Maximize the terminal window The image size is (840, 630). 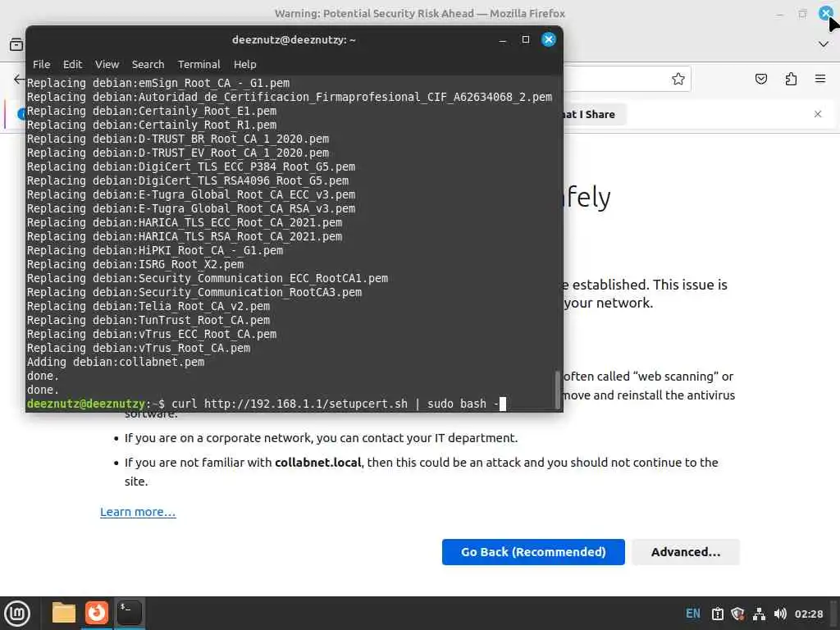click(526, 39)
